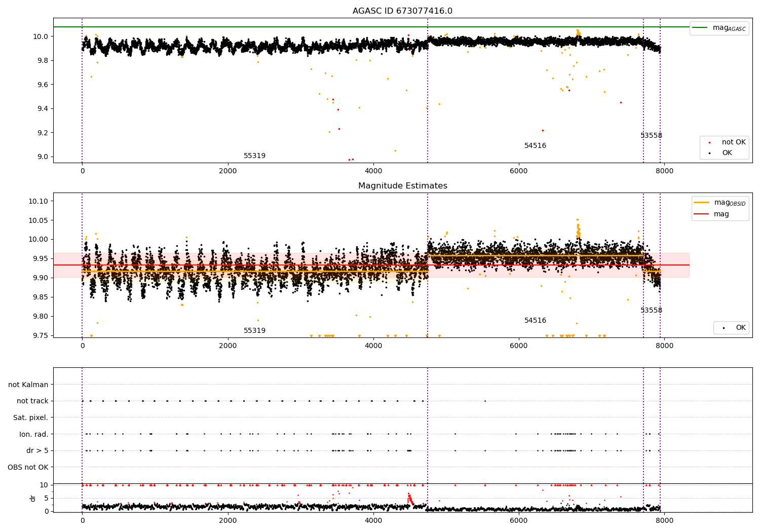The width and height of the screenshot is (760, 532).
Task: Click the 9.4 y-tick of top plot
Action: 43,109
